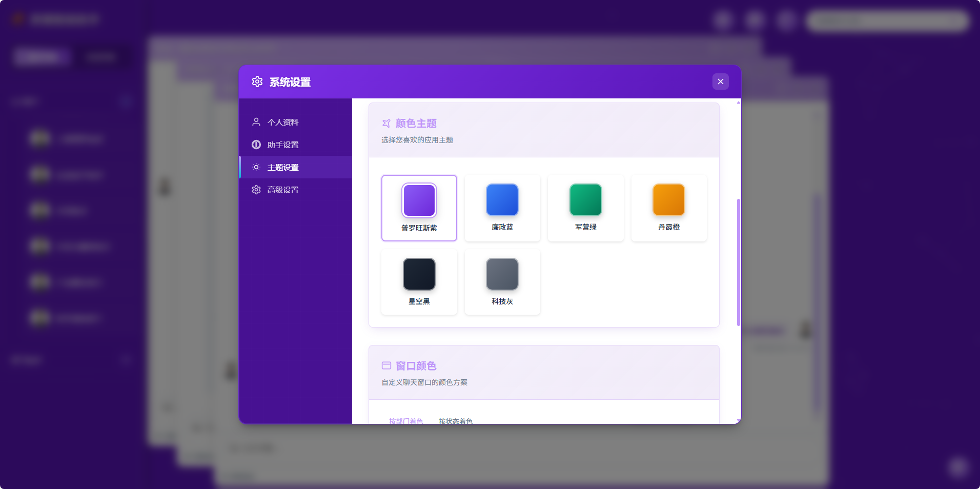Screen dimensions: 980x489
Task: Choose the 科技灰 gray theme swatch
Action: click(502, 274)
